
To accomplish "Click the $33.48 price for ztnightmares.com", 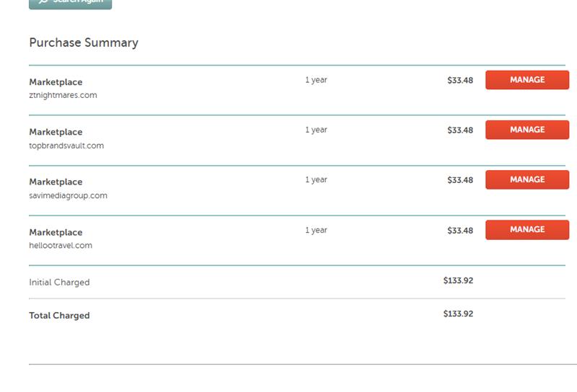I will (x=460, y=80).
